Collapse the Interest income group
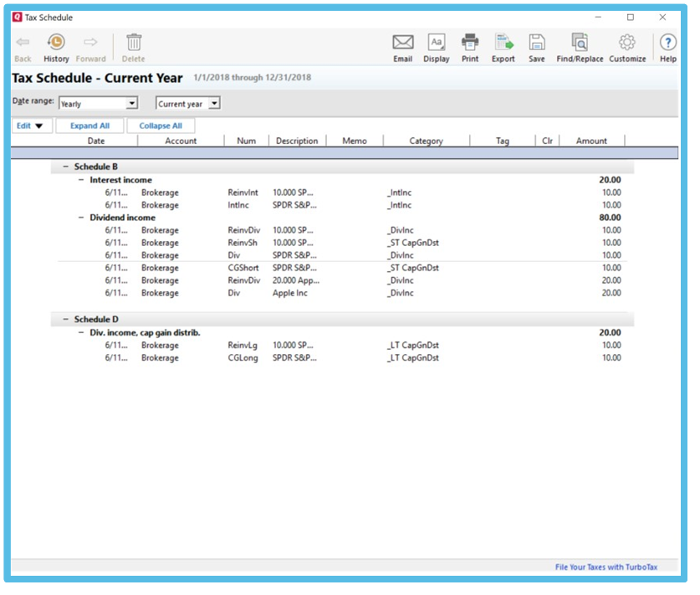 pyautogui.click(x=81, y=180)
